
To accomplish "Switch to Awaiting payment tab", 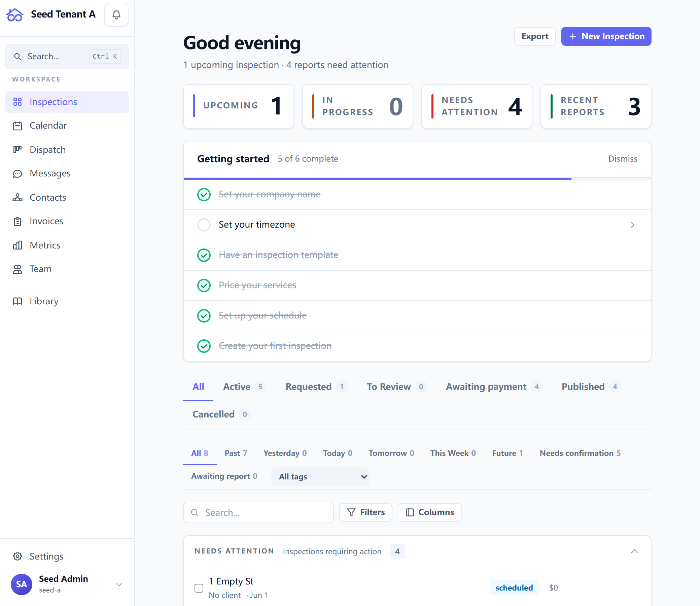I will point(494,386).
